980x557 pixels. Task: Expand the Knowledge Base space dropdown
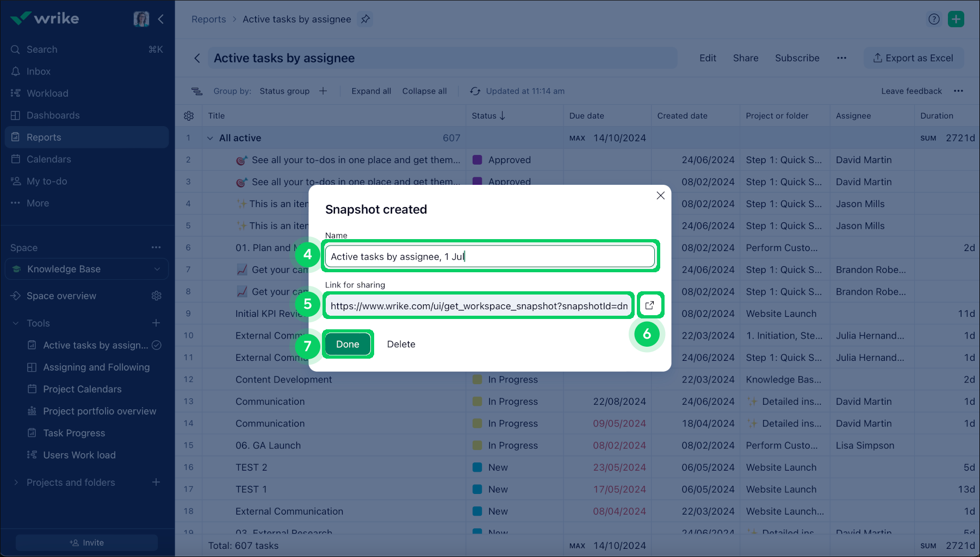(157, 269)
